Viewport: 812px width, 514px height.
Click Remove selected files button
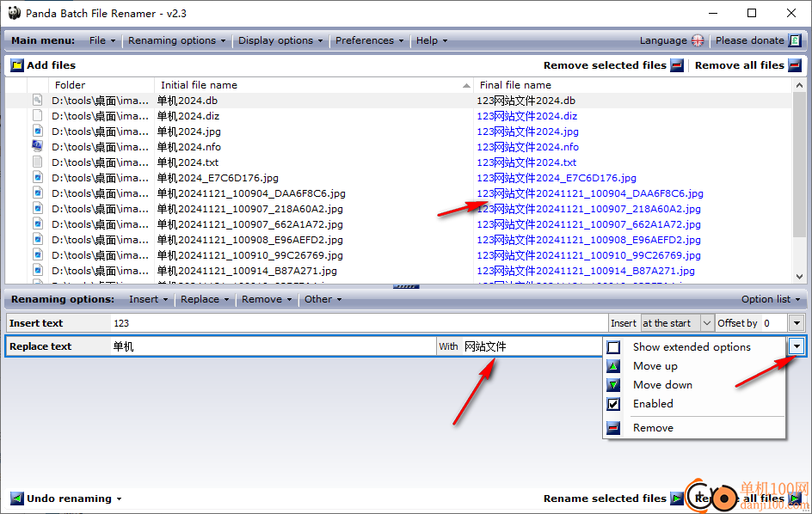613,65
